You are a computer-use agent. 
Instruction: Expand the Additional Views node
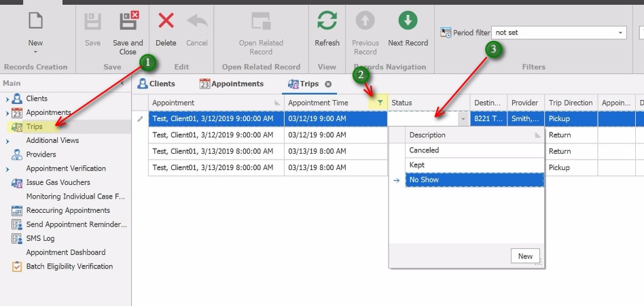point(7,141)
